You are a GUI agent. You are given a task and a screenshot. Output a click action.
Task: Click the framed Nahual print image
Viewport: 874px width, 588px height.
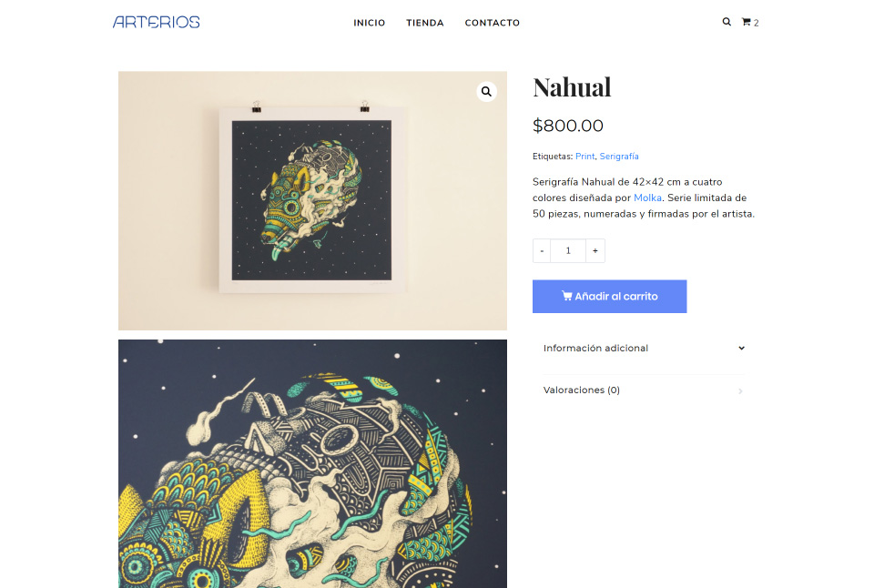(312, 200)
